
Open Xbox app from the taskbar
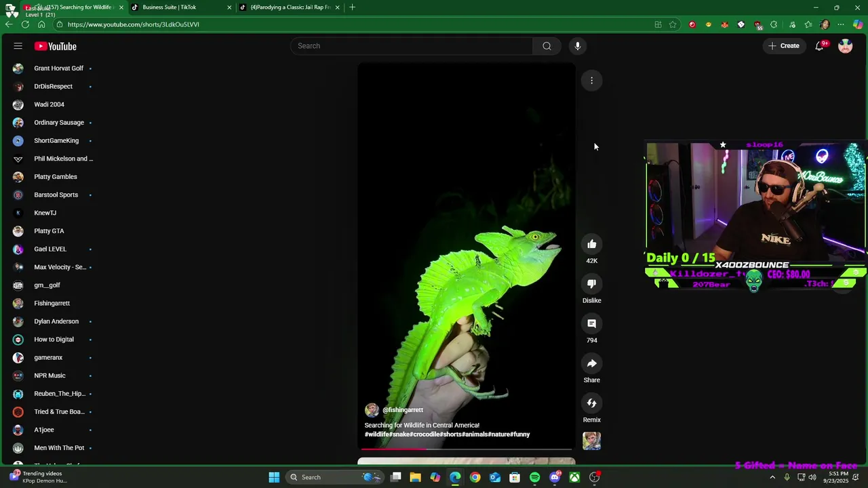point(574,477)
